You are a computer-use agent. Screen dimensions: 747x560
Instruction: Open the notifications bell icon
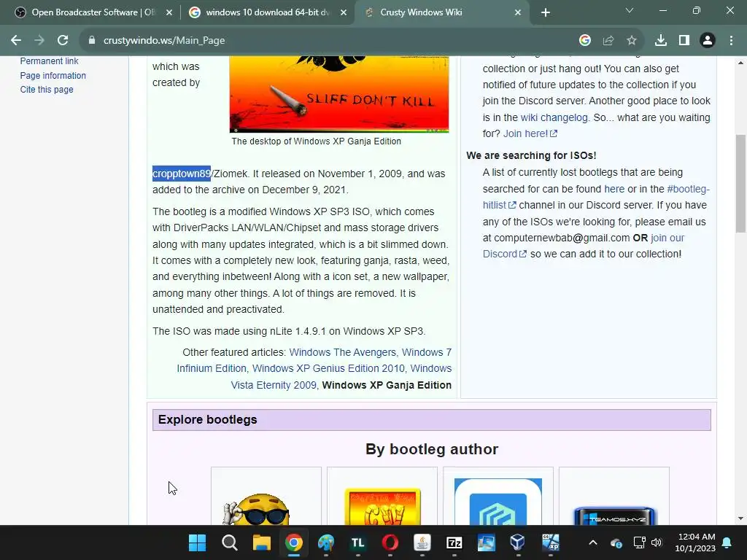[727, 542]
